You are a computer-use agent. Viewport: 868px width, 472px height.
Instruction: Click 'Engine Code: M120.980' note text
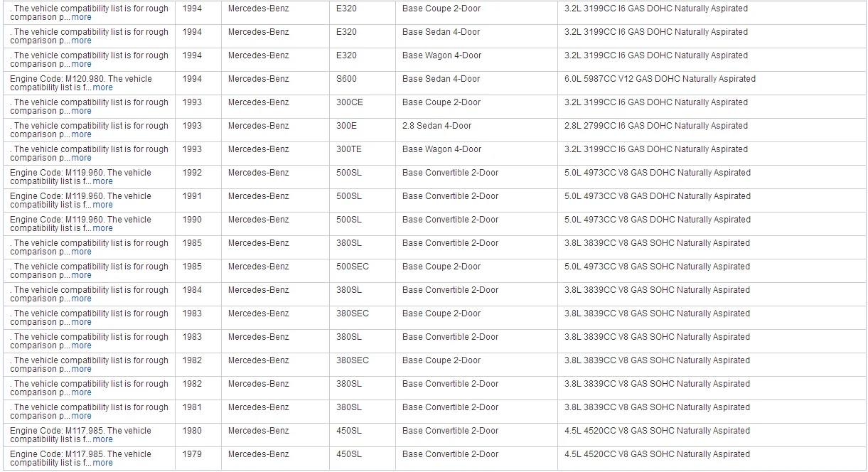[57, 79]
